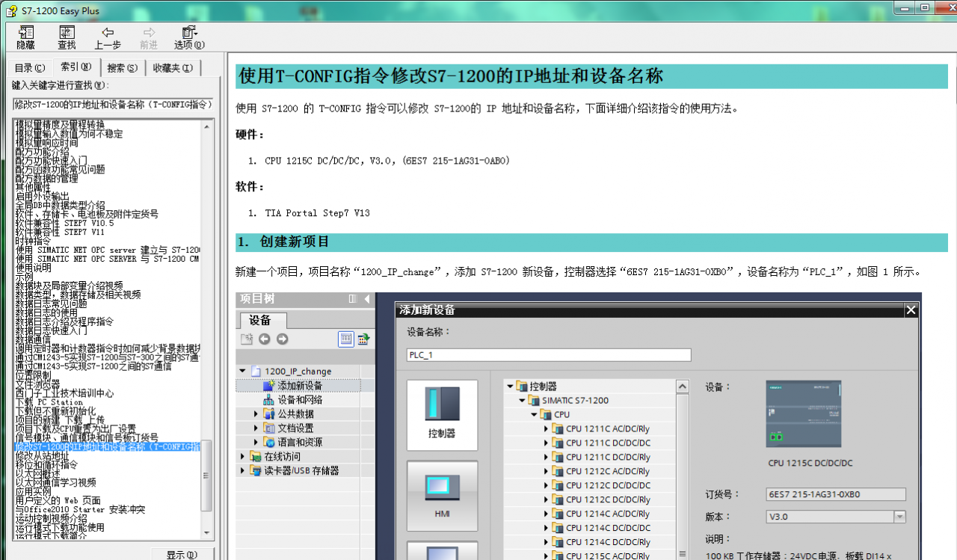957x560 pixels.
Task: Click the keyword search input field
Action: tap(114, 104)
